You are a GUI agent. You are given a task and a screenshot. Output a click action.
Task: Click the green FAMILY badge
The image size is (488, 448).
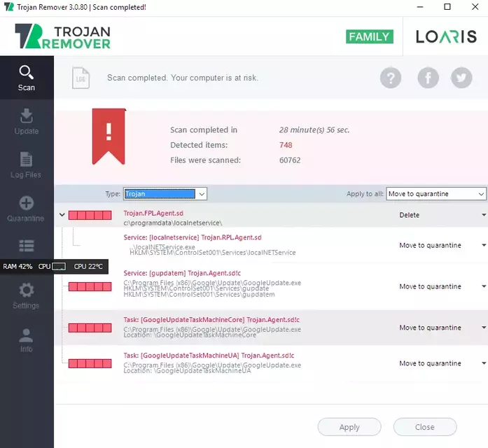tap(370, 36)
